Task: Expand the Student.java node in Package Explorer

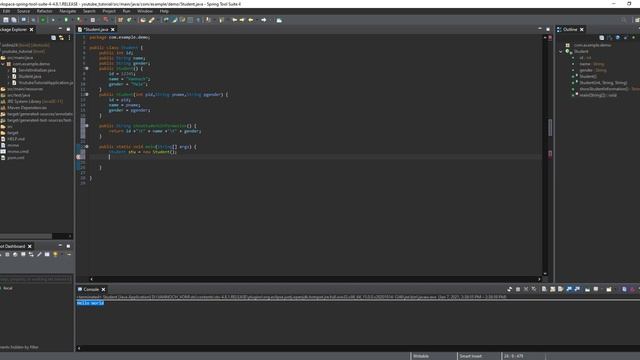Action: 9,76
